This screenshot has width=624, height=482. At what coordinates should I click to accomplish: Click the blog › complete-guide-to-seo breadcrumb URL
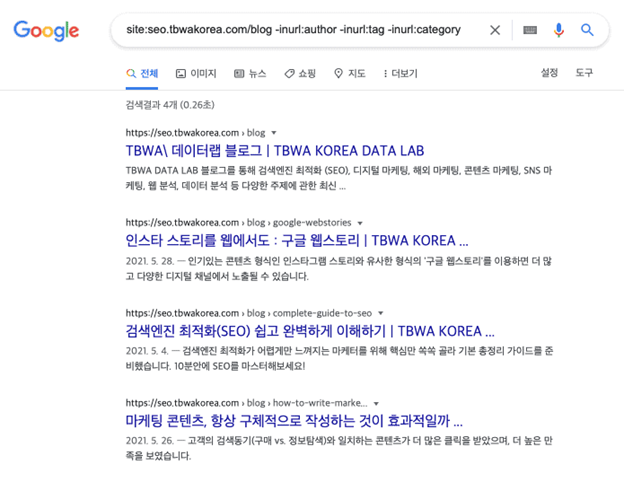[x=249, y=313]
